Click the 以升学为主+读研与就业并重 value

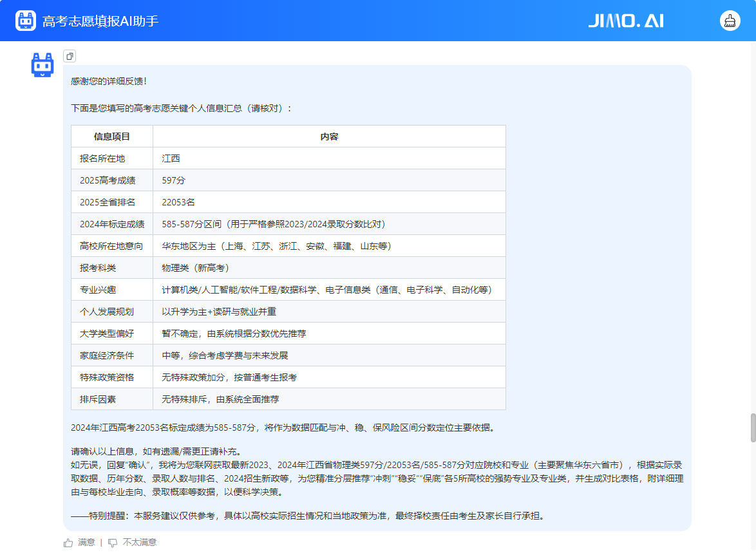point(219,312)
